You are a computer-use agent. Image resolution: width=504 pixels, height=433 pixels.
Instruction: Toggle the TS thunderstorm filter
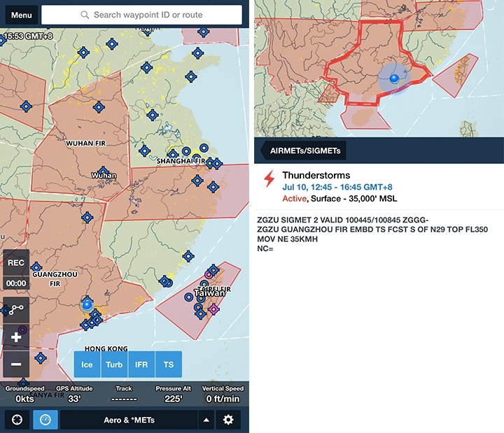pos(169,364)
